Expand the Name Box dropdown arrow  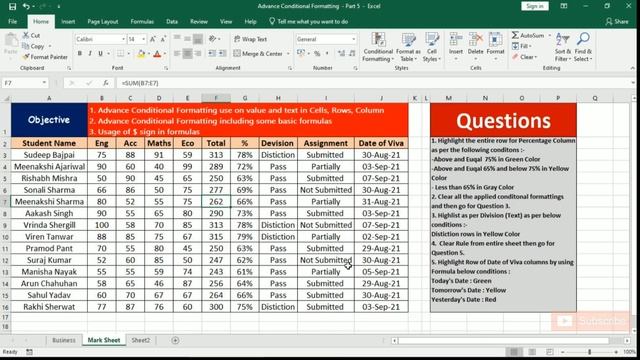[44, 83]
